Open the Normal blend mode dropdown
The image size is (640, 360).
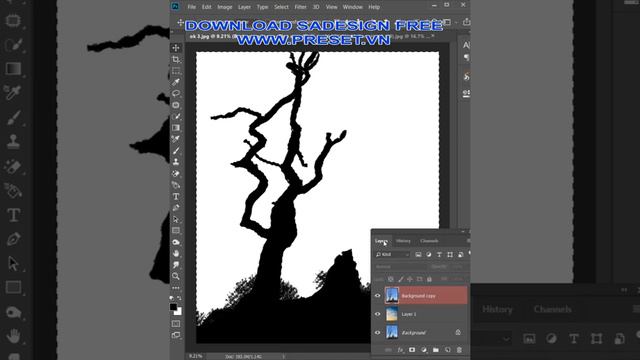tap(401, 267)
